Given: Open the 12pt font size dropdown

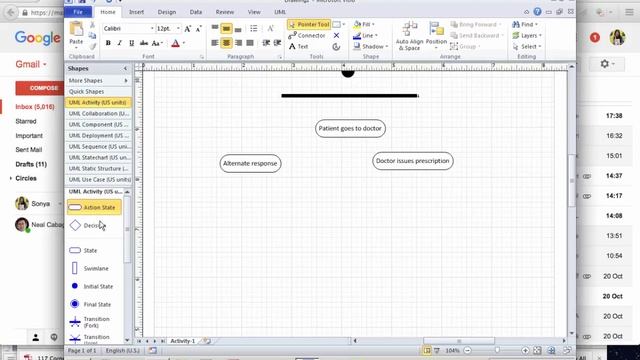Looking at the screenshot, I should pos(178,29).
